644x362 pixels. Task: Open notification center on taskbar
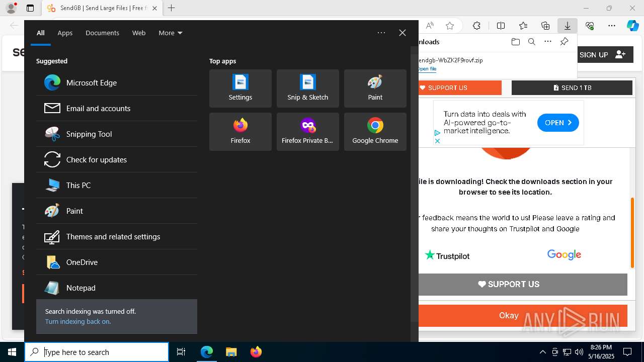(x=627, y=352)
